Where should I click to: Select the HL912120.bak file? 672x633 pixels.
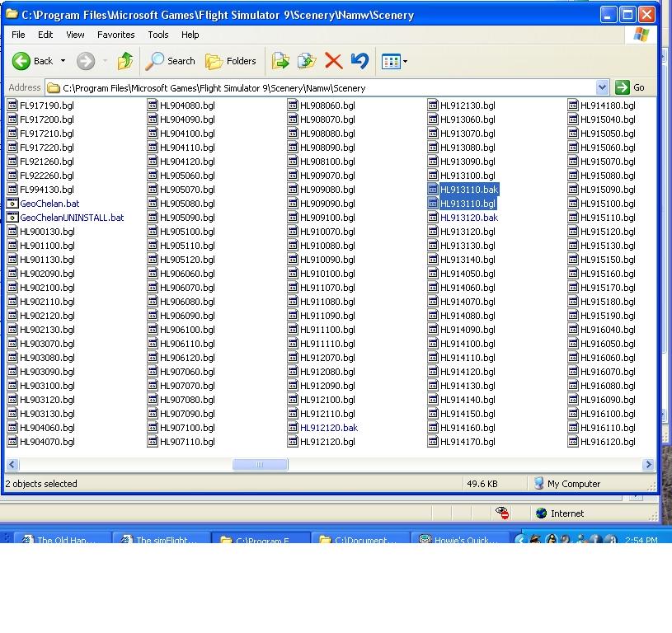point(328,428)
